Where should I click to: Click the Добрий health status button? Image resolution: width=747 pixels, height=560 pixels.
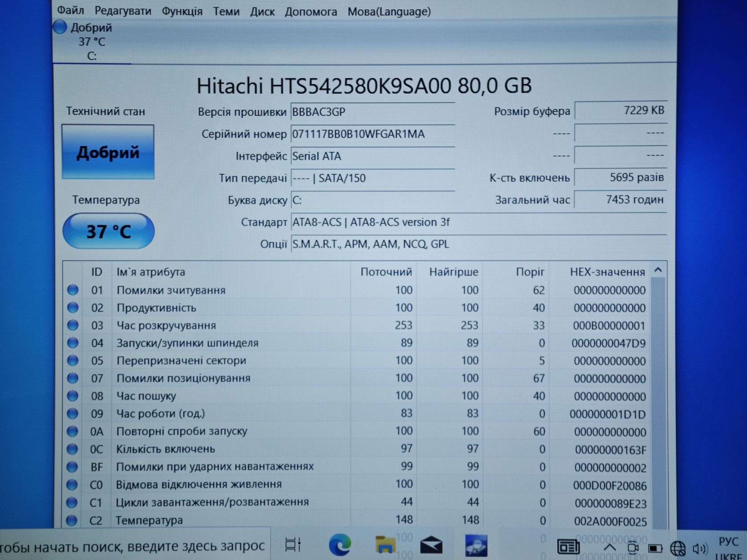(108, 152)
